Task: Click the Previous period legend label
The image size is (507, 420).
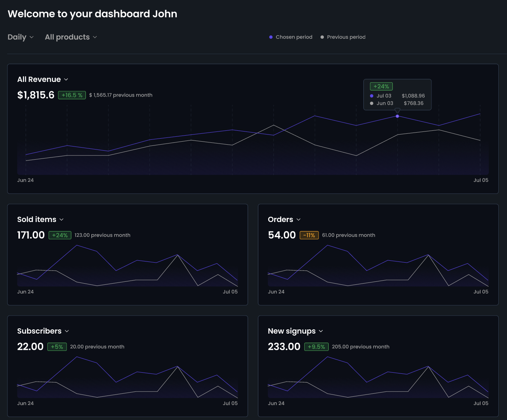Action: pos(346,37)
